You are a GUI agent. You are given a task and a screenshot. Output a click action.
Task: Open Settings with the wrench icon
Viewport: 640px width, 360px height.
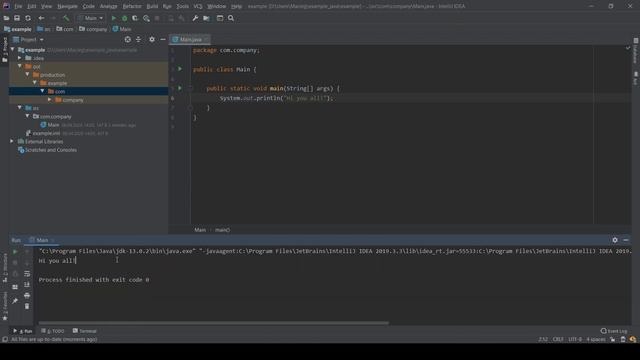195,18
